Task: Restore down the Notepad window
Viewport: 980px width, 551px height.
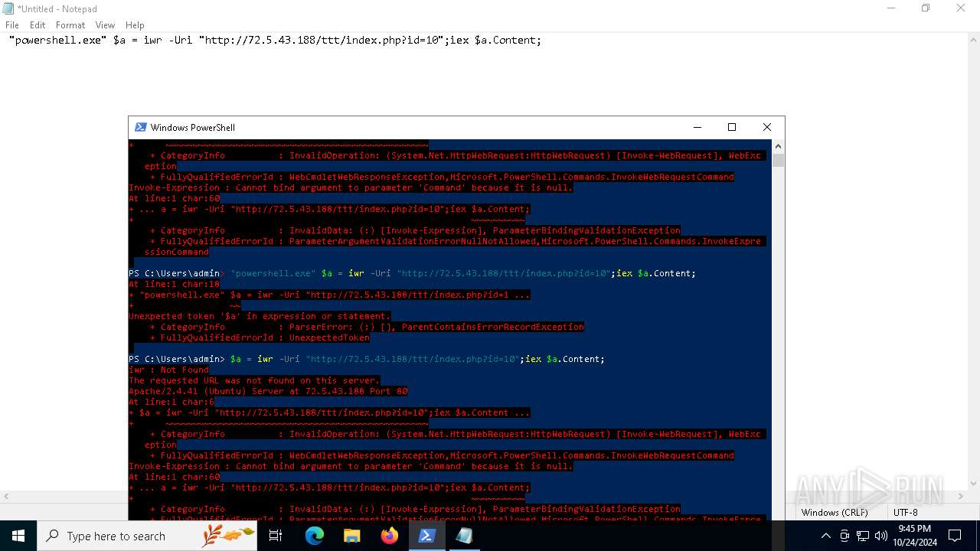Action: click(x=926, y=8)
